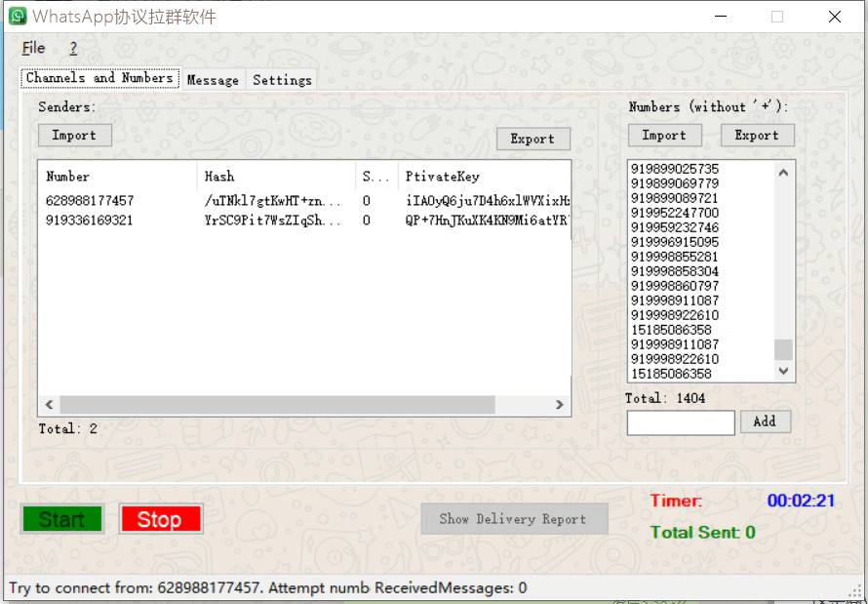Click the Hash column header
Screen dimensions: 868x604
click(x=276, y=177)
